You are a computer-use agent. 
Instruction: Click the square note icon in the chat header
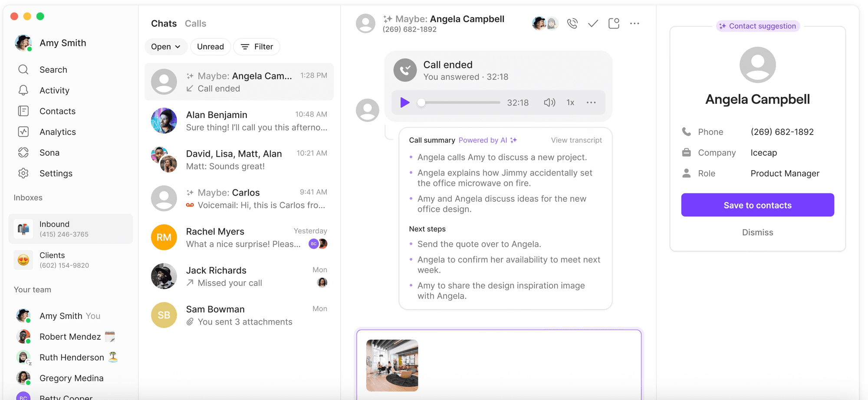(x=614, y=23)
